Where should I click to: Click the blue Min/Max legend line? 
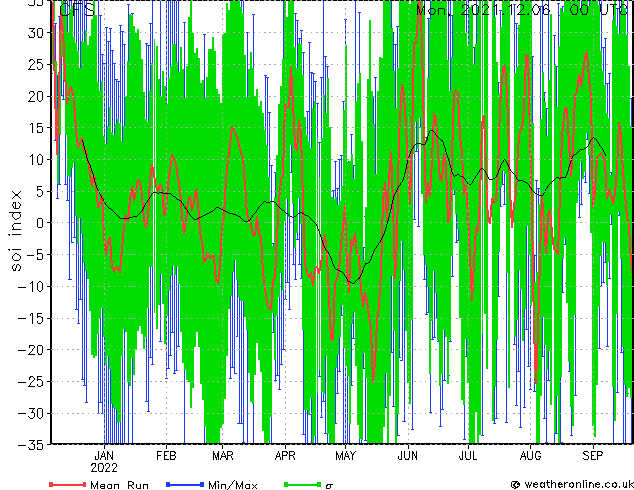coord(185,484)
